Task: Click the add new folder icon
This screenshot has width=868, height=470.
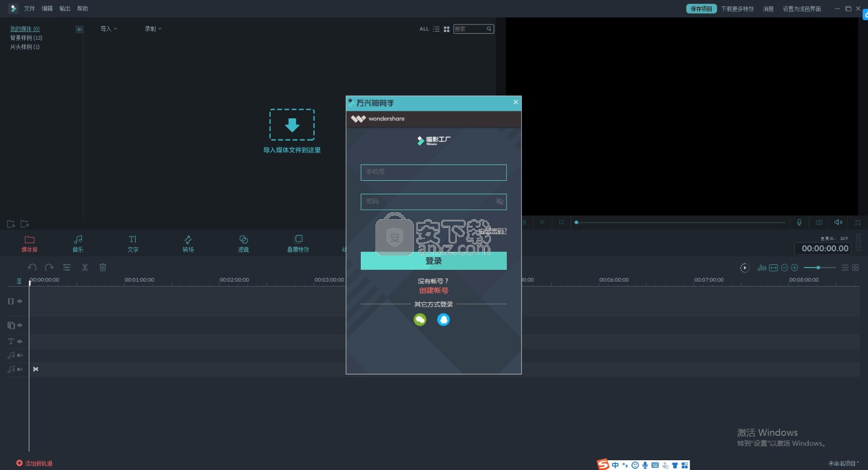Action: pyautogui.click(x=11, y=224)
